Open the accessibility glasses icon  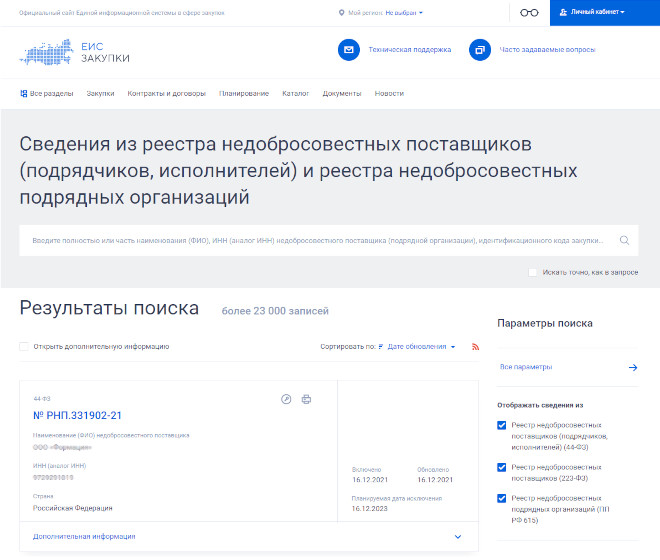(529, 13)
